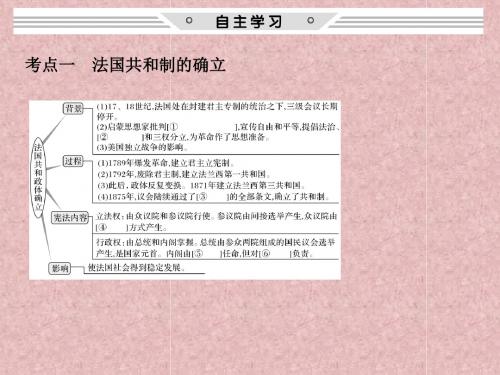500x375 pixels.
Task: Click the 自主学习 header title
Action: (x=249, y=22)
